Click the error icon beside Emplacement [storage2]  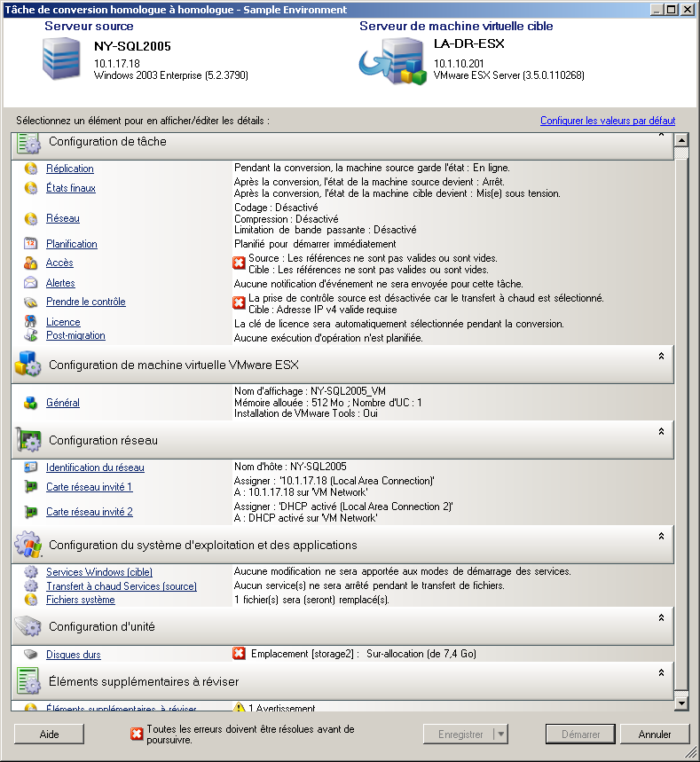[x=239, y=654]
